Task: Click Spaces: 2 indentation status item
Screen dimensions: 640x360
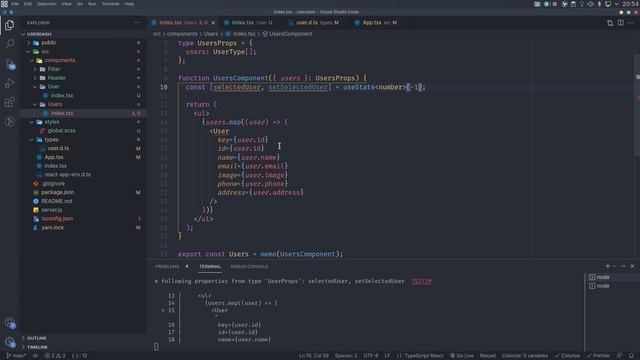Action: (x=346, y=356)
